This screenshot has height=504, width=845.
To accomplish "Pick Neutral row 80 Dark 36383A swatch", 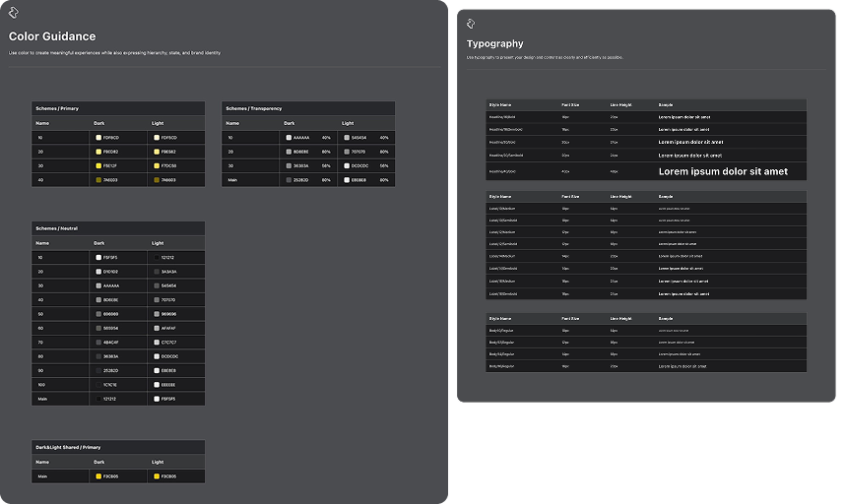I will 98,356.
